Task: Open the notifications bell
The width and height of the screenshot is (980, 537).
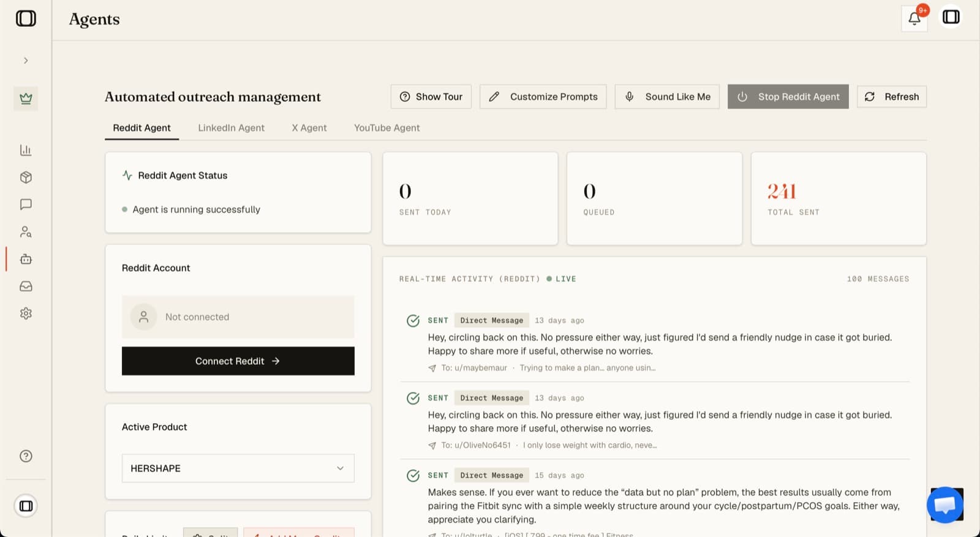Action: 914,18
